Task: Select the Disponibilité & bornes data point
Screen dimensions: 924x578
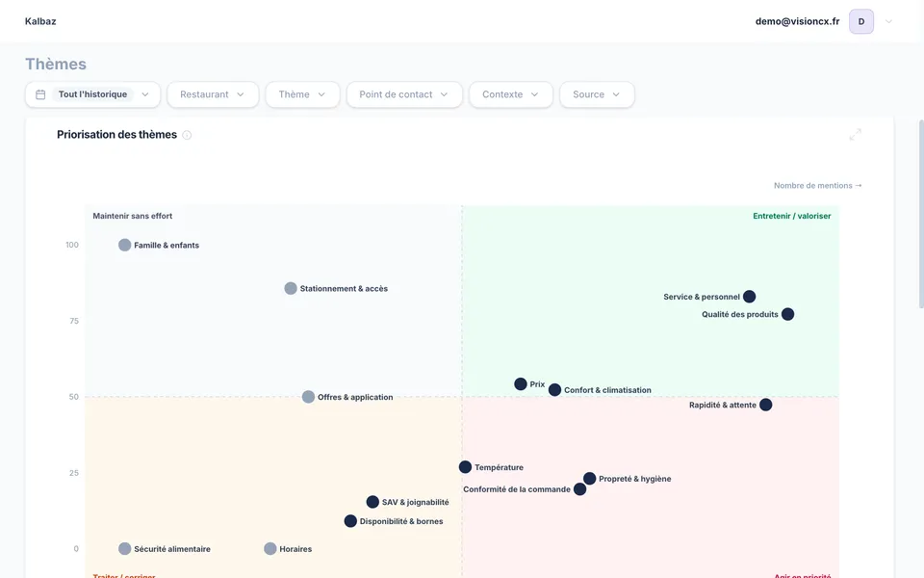Action: point(350,521)
